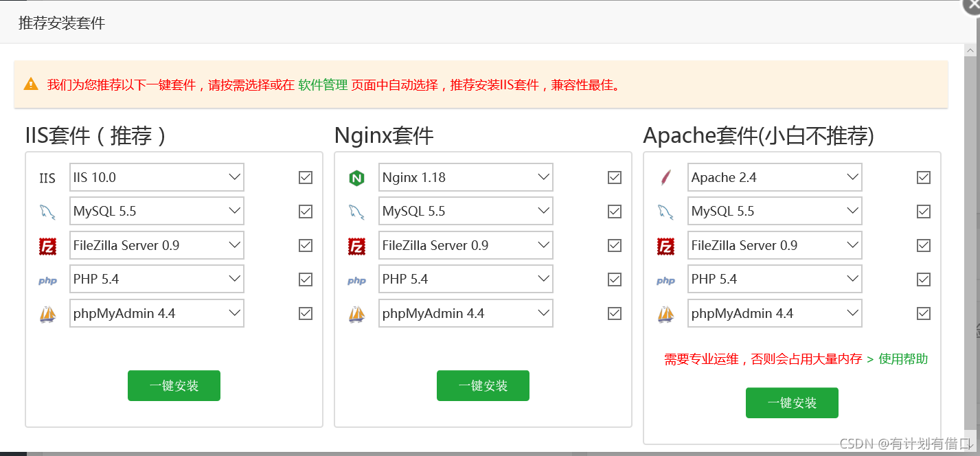Click the IIS logo icon in IIS suite
The width and height of the screenshot is (980, 456).
(x=47, y=179)
